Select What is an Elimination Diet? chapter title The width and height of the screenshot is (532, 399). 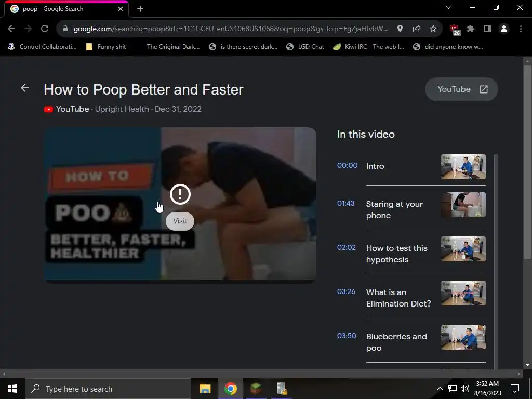coord(398,298)
